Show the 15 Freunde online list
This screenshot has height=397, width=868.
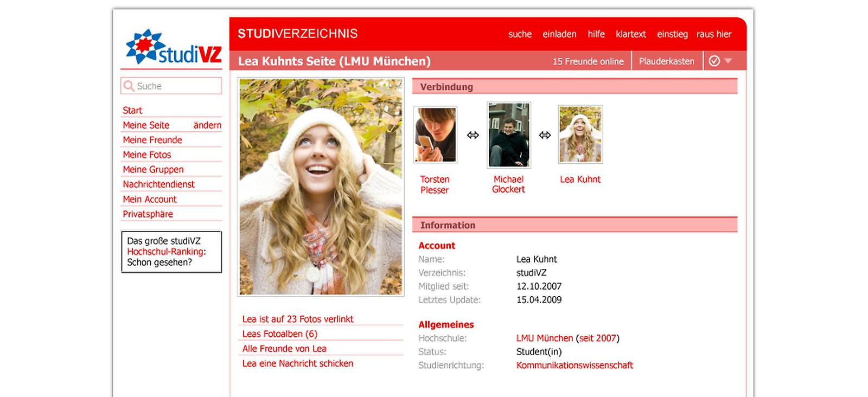(588, 61)
